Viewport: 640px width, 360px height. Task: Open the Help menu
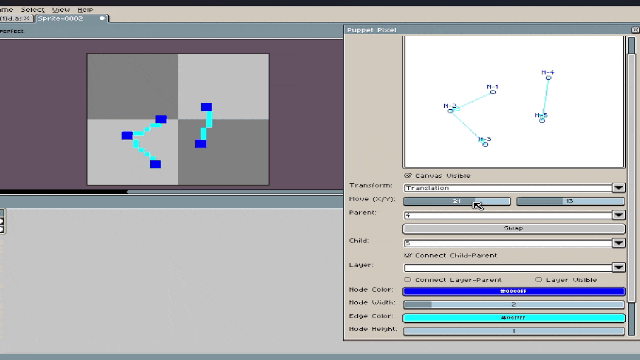tap(85, 9)
